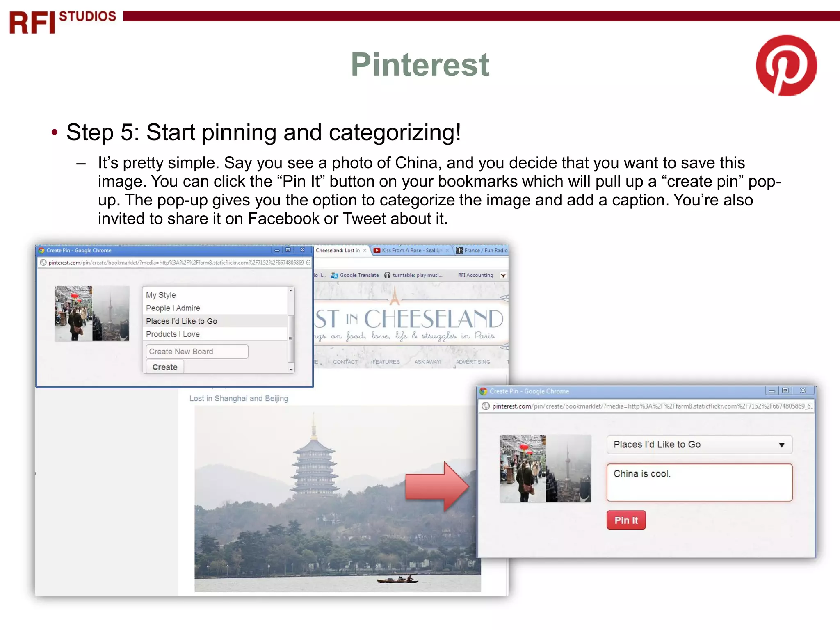Click the YouTube icon on Kiss From A Rose tab

[x=377, y=250]
